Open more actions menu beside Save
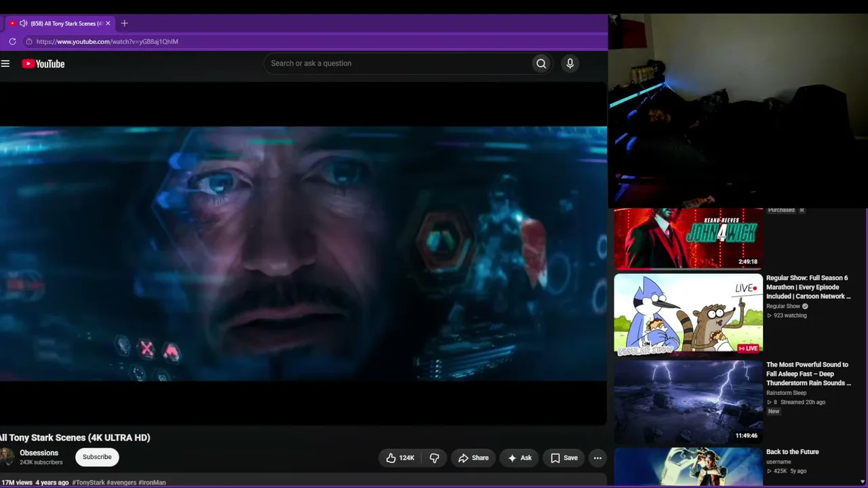Image resolution: width=868 pixels, height=488 pixels. click(597, 458)
